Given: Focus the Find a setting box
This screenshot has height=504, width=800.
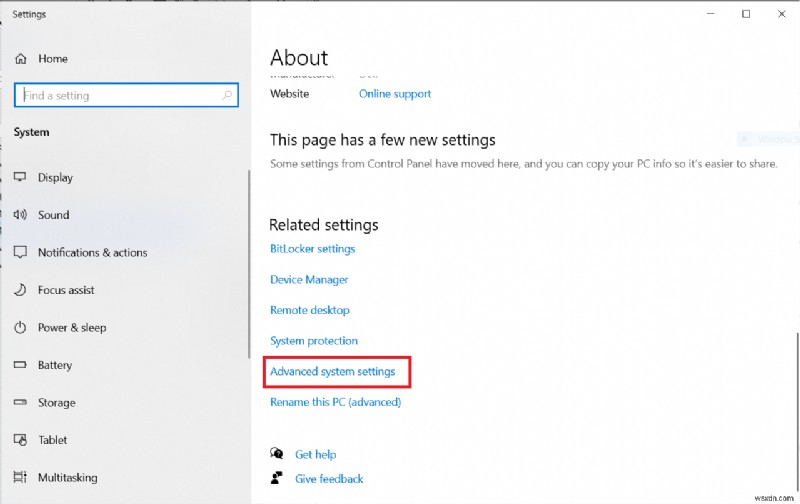Looking at the screenshot, I should pos(126,95).
